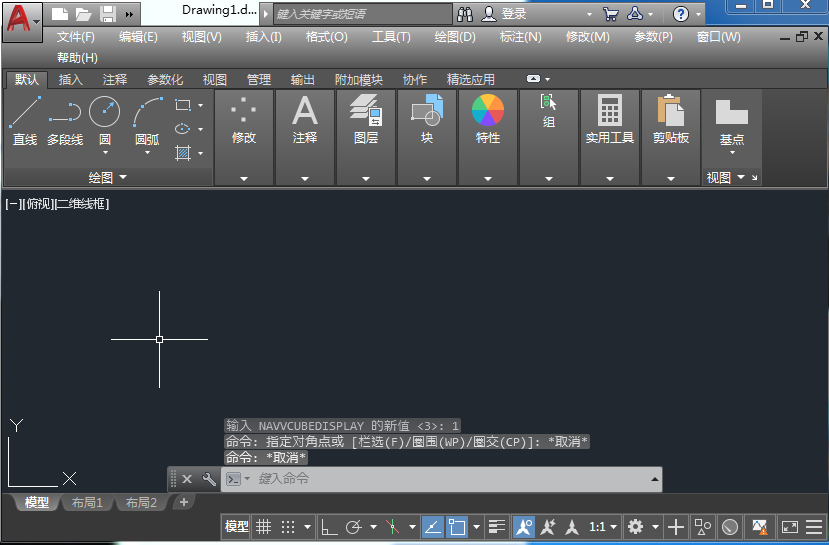
Task: Click the 模型 button in status bar
Action: pos(236,526)
